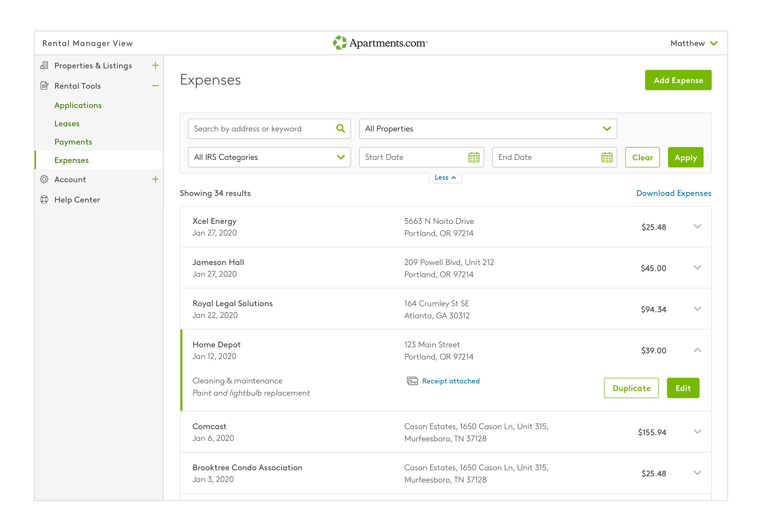This screenshot has width=762, height=532.
Task: Collapse filters with Less toggle
Action: click(x=445, y=177)
